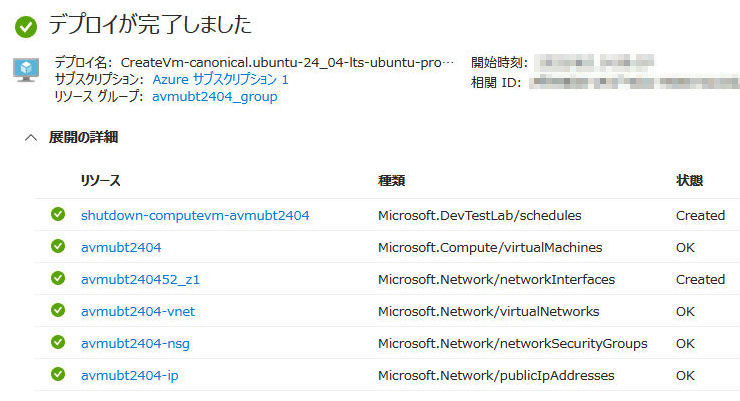
Task: Click status check icon in avmubt2404 virtualMachines row
Action: point(58,246)
